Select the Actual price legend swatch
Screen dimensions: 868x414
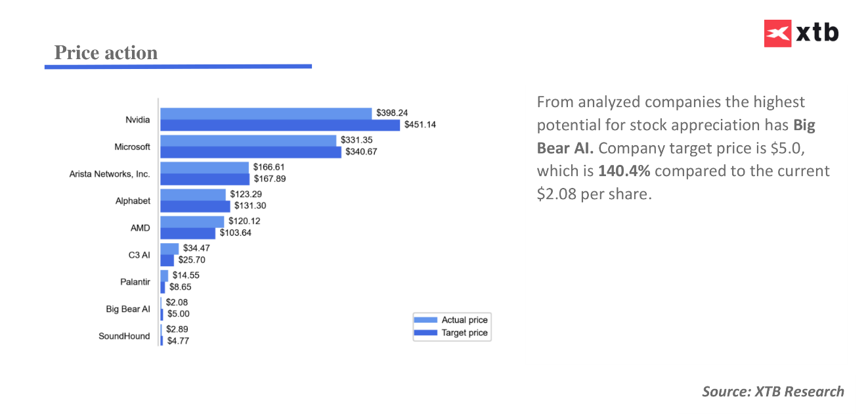(425, 320)
